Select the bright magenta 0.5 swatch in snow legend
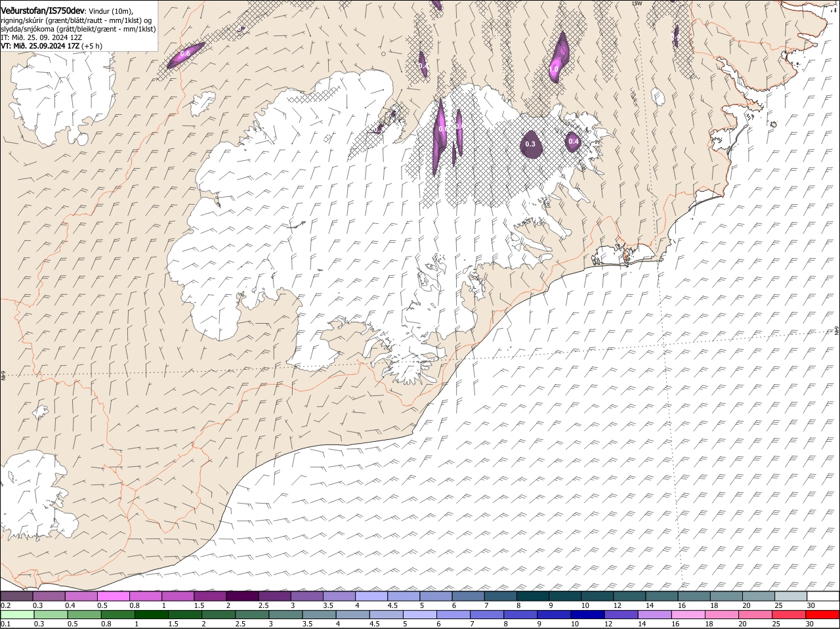This screenshot has height=629, width=840. (114, 596)
